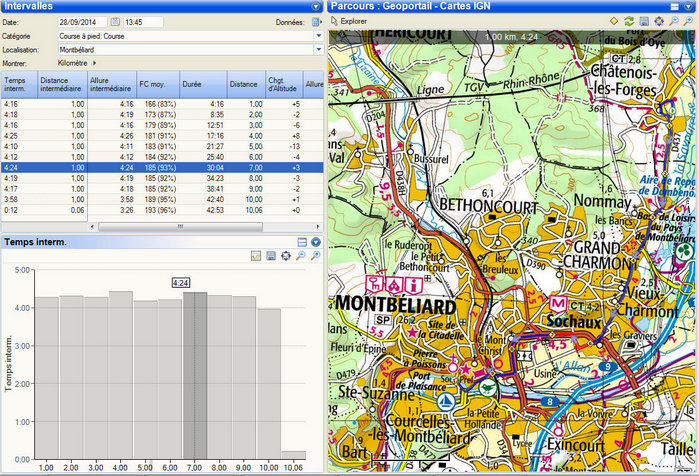Image resolution: width=699 pixels, height=476 pixels.
Task: Click altitude change cell -13
Action: click(294, 147)
